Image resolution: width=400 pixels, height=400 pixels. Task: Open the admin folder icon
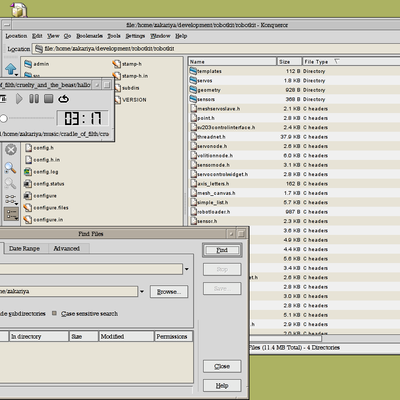28,64
